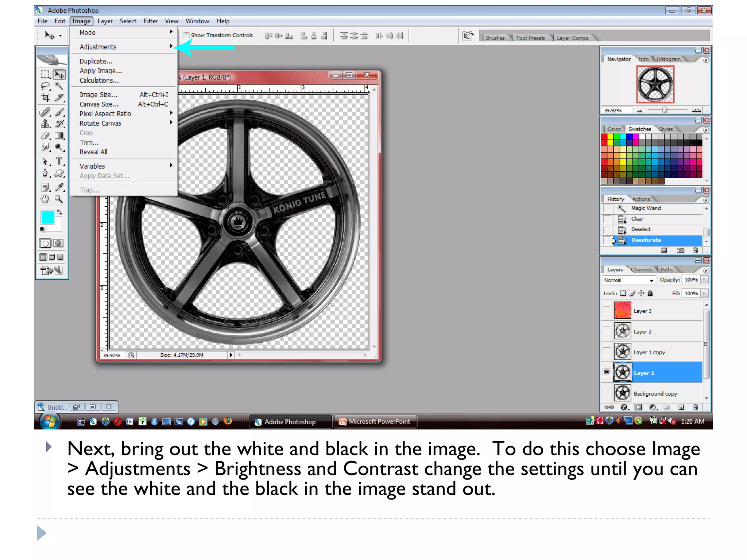Show Layer 1 copy visibility

[607, 352]
